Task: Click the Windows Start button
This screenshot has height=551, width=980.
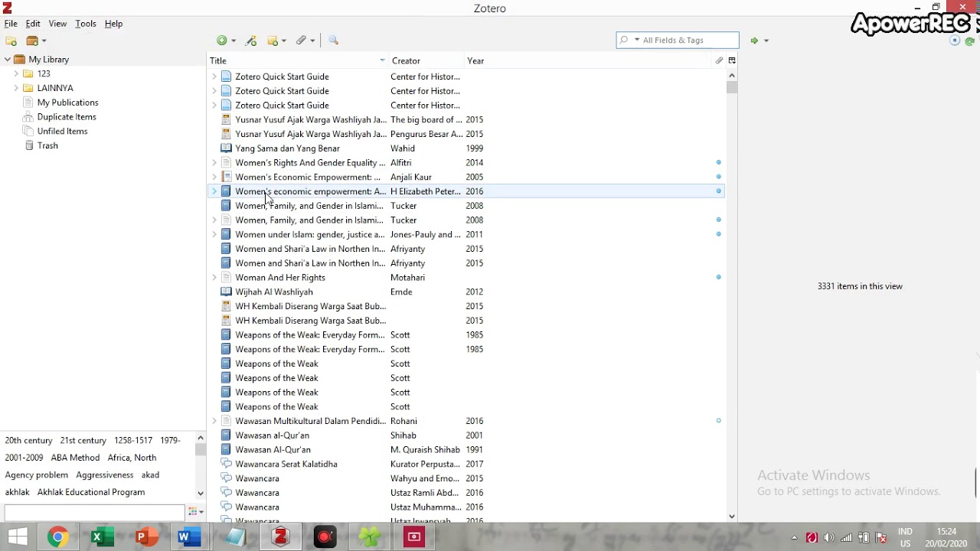Action: (x=17, y=537)
